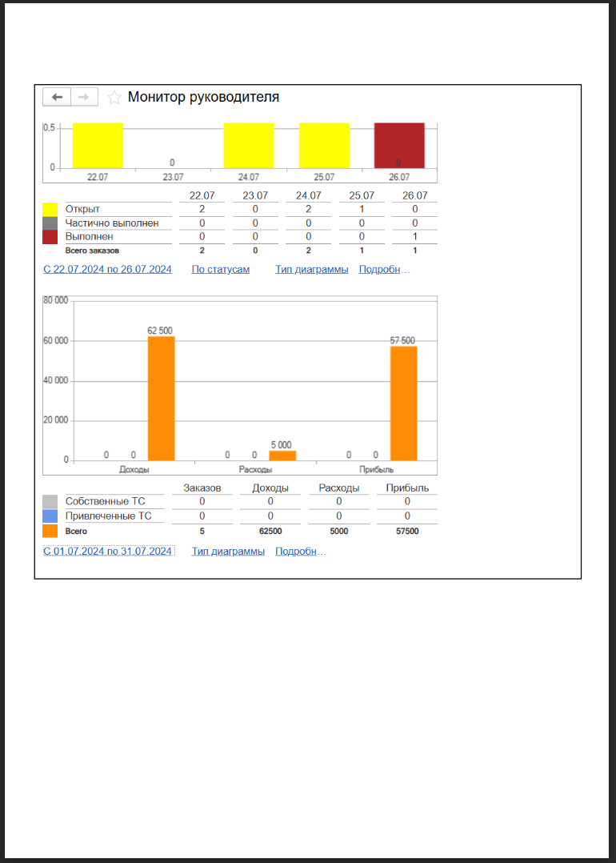Viewport: 616px width, 863px height.
Task: Open Подробн… link below the income table
Action: 301,551
